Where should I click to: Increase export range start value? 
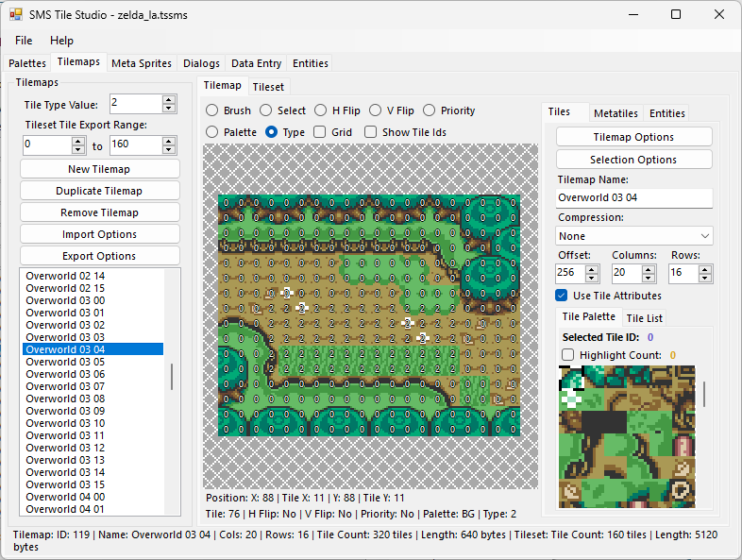[x=78, y=141]
